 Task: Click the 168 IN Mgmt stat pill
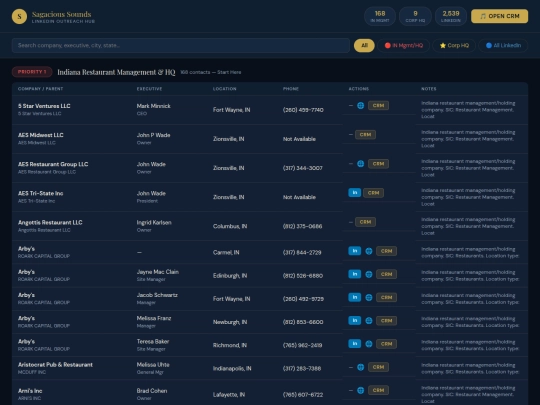click(x=380, y=16)
